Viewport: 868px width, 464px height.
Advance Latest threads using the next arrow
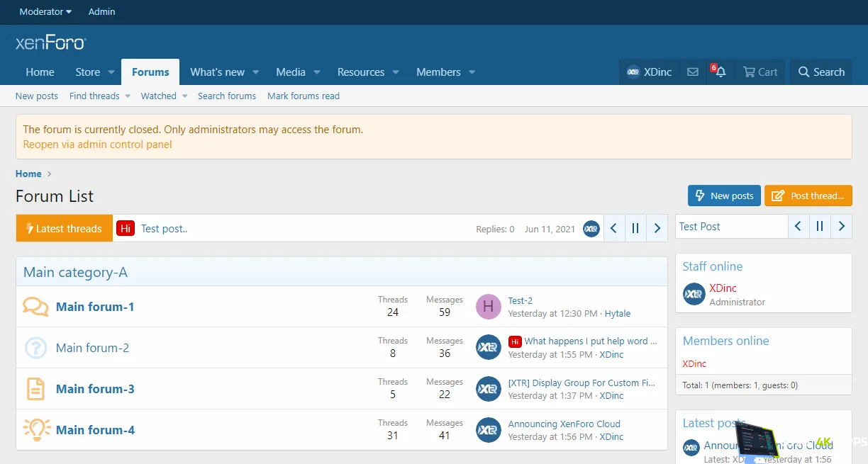tap(657, 228)
